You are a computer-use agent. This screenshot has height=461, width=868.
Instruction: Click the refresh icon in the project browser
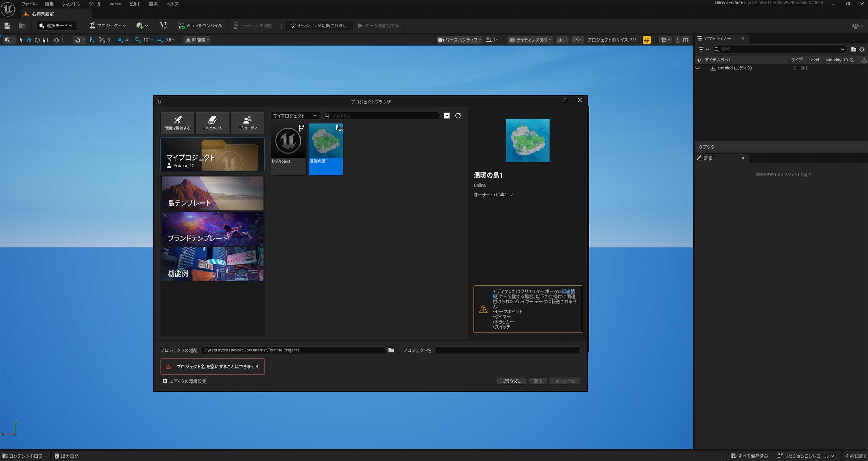click(458, 116)
